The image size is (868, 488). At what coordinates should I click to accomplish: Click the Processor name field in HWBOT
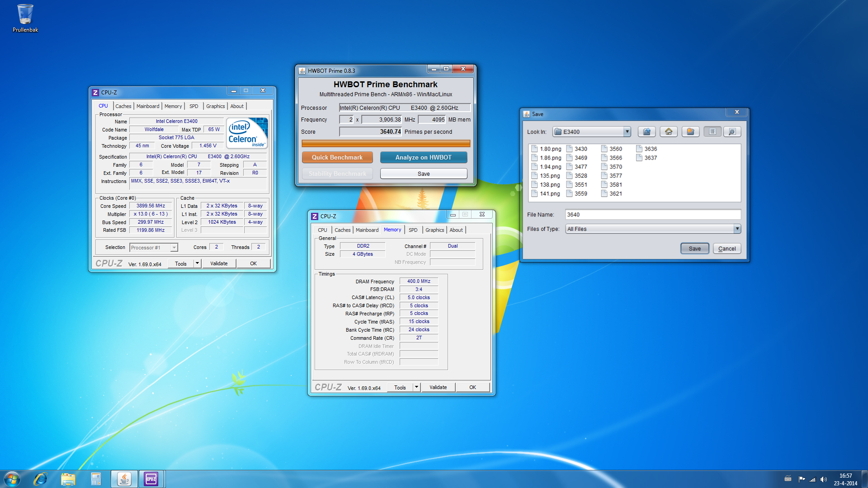point(405,108)
